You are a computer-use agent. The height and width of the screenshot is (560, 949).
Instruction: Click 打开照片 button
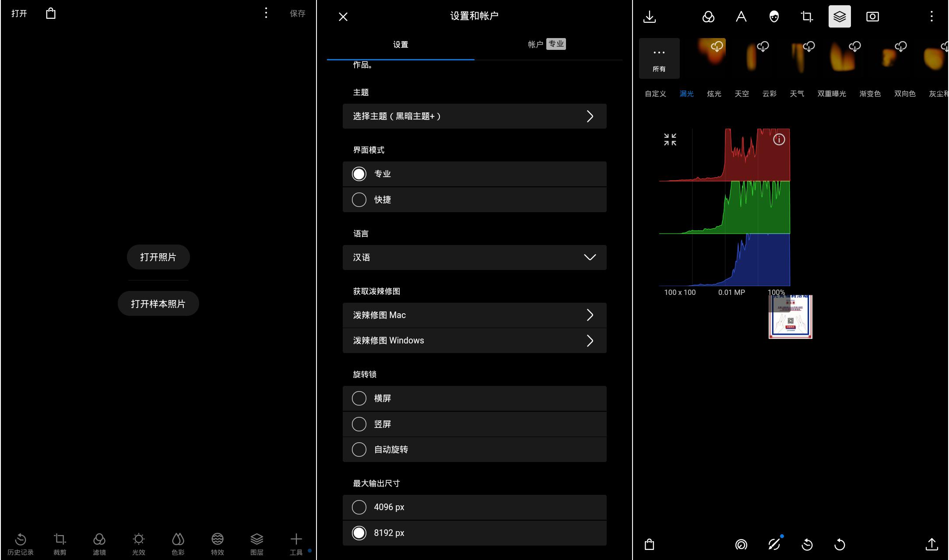pos(158,257)
